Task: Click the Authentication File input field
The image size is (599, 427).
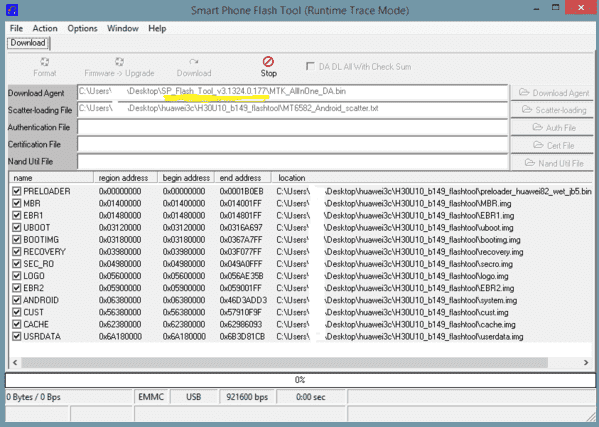Action: pos(293,127)
